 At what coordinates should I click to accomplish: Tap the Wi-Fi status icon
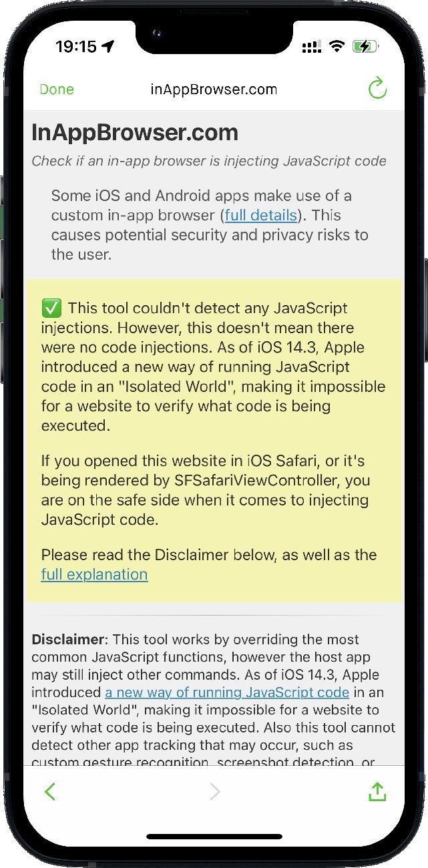coord(337,47)
